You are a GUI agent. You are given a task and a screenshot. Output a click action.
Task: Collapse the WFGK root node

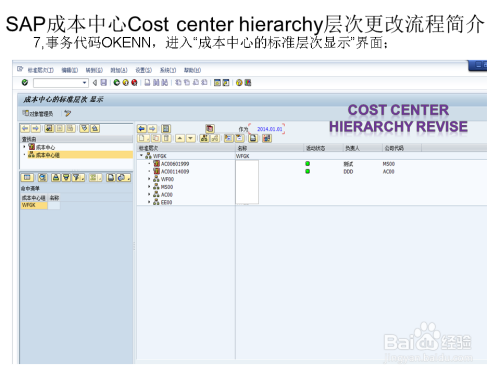141,155
